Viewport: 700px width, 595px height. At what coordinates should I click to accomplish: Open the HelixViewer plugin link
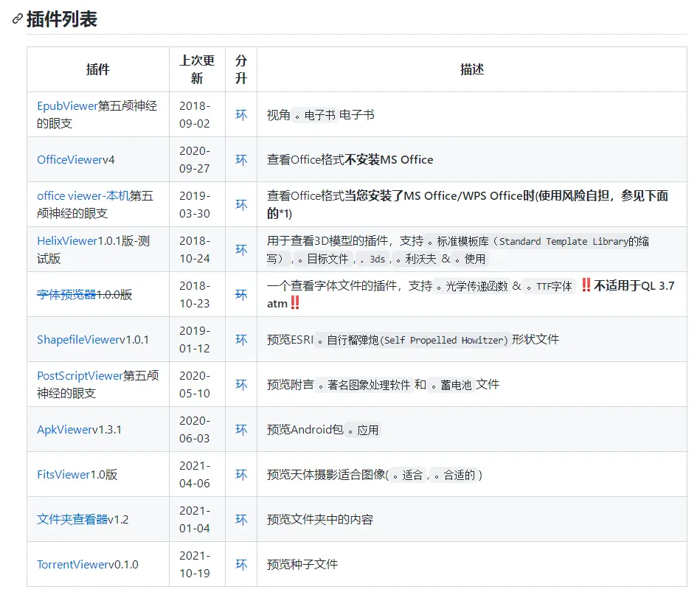point(67,241)
